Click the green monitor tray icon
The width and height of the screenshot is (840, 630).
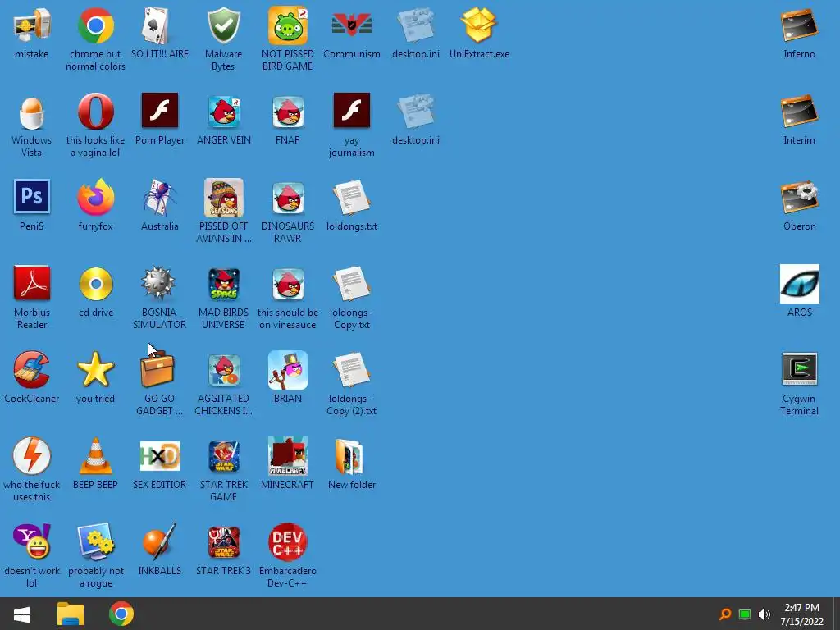tap(745, 614)
